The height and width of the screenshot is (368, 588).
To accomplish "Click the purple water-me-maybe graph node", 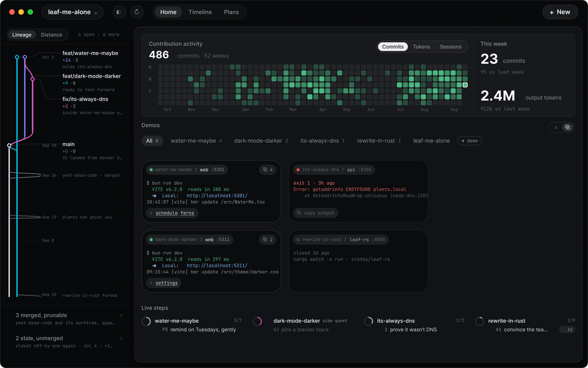I will (x=25, y=57).
